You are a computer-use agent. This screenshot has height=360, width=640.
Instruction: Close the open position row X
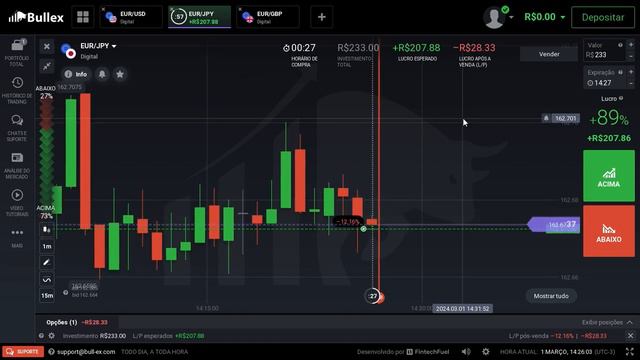pos(631,336)
